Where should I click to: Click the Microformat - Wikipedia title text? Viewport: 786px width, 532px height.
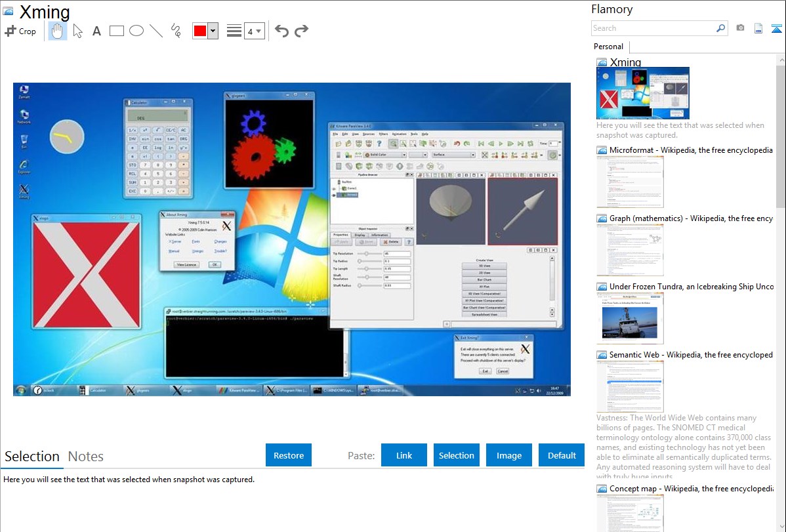[x=691, y=150]
